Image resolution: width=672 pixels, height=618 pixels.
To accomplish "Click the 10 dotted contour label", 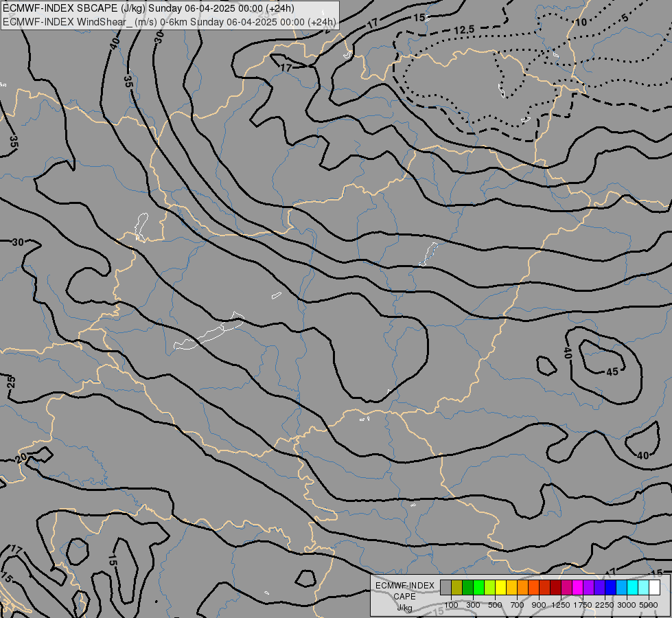I will click(x=581, y=22).
